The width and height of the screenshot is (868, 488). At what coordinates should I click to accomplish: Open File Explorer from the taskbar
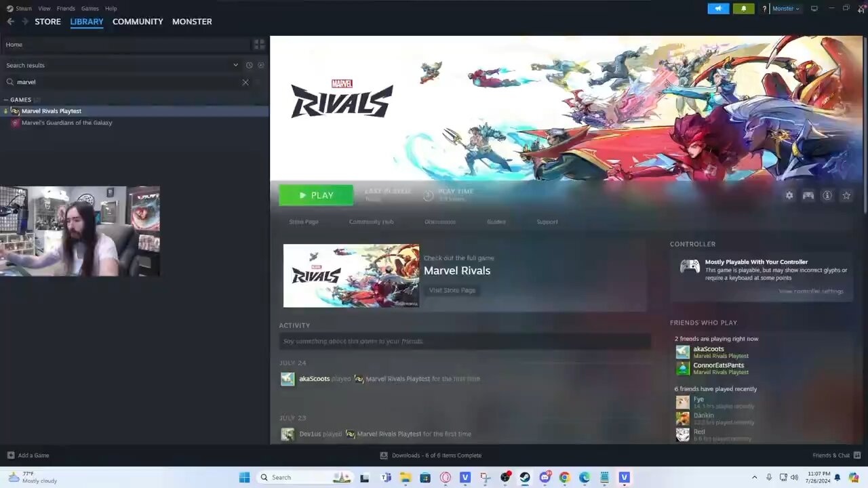(x=406, y=477)
